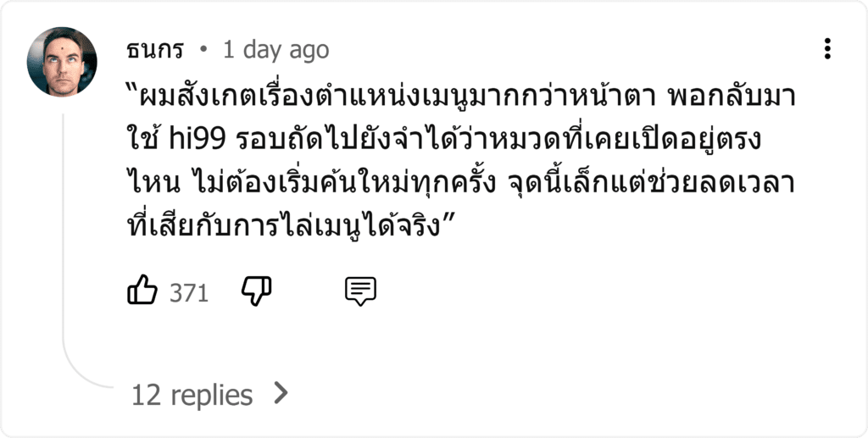Viewport: 868px width, 438px height.
Task: Click the number 12 in replies label
Action: click(x=146, y=395)
